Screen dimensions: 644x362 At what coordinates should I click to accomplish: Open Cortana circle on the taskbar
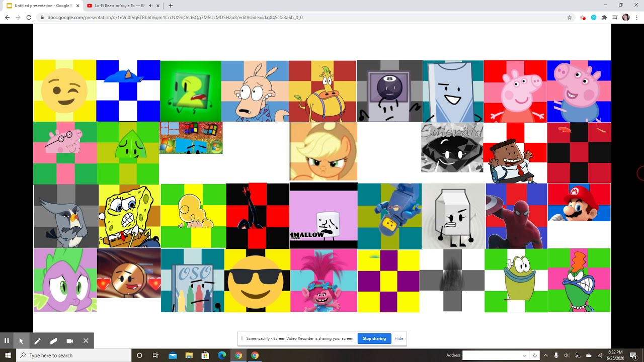139,355
